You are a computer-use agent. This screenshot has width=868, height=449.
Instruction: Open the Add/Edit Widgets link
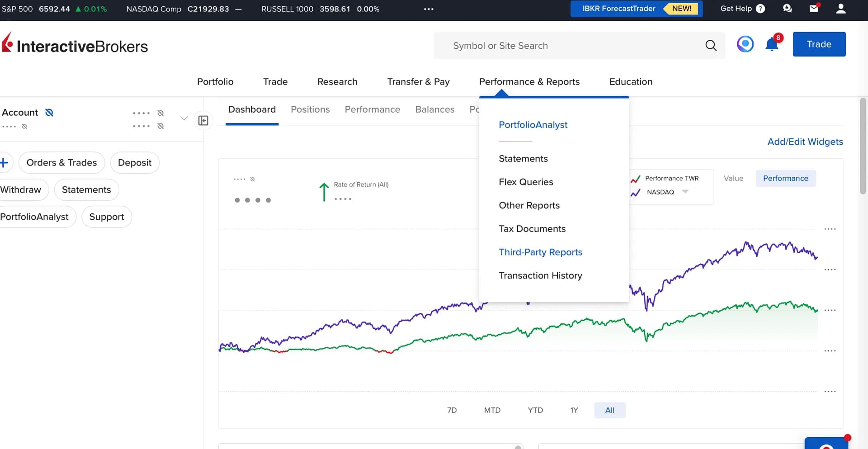(805, 142)
